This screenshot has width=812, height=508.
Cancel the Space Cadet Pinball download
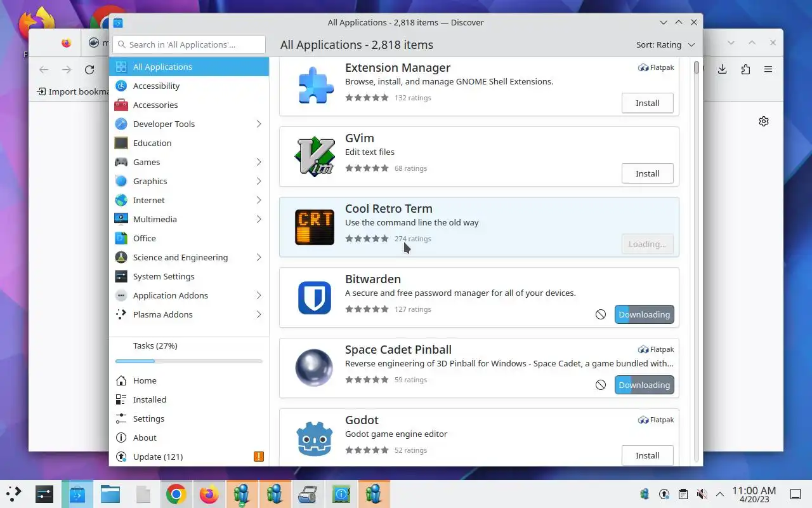[x=601, y=385]
